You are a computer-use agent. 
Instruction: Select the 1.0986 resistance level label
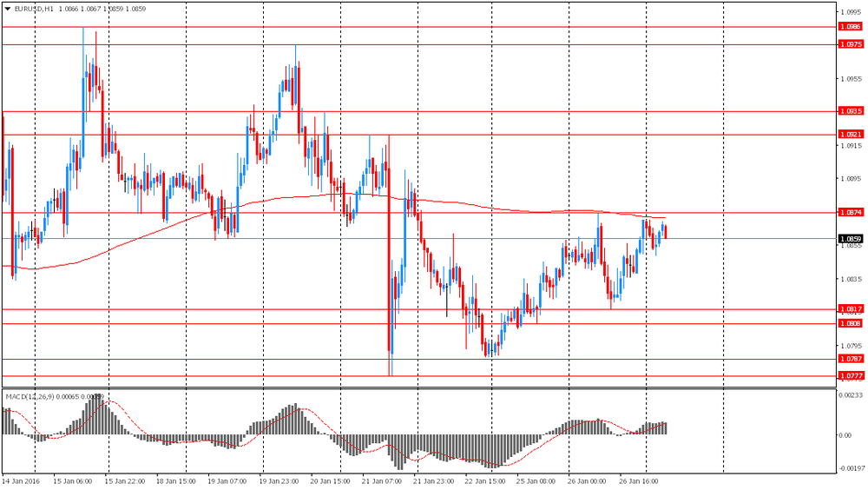point(851,27)
